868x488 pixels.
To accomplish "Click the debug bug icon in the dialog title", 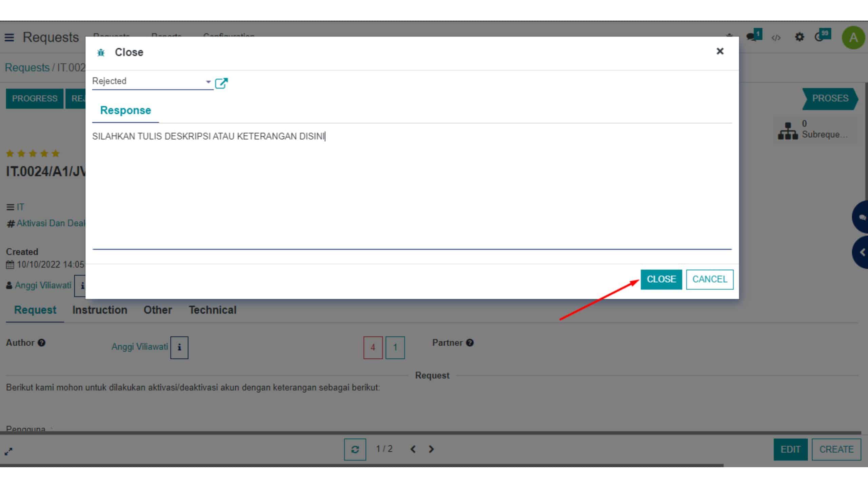I will (x=101, y=53).
